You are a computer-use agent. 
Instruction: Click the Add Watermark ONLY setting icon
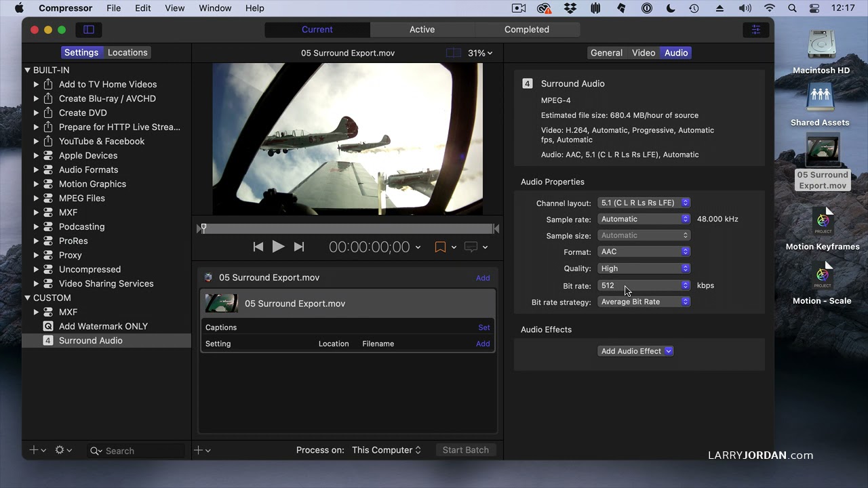coord(48,326)
